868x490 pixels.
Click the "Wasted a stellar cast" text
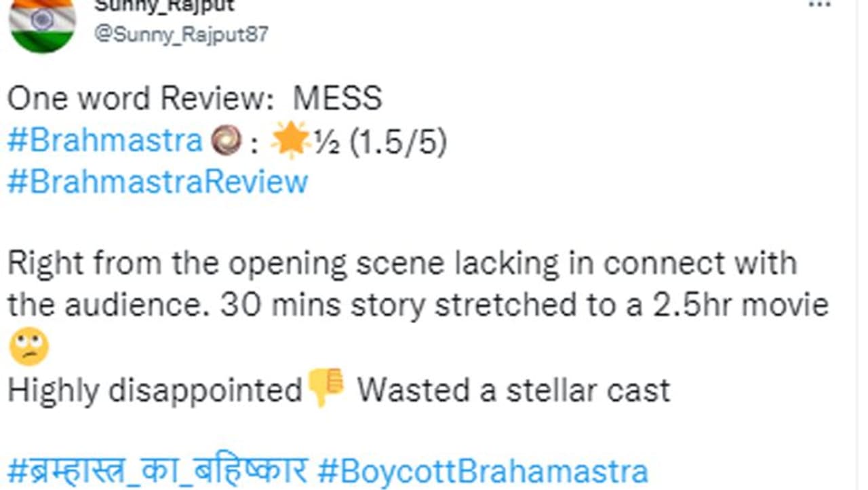(513, 390)
